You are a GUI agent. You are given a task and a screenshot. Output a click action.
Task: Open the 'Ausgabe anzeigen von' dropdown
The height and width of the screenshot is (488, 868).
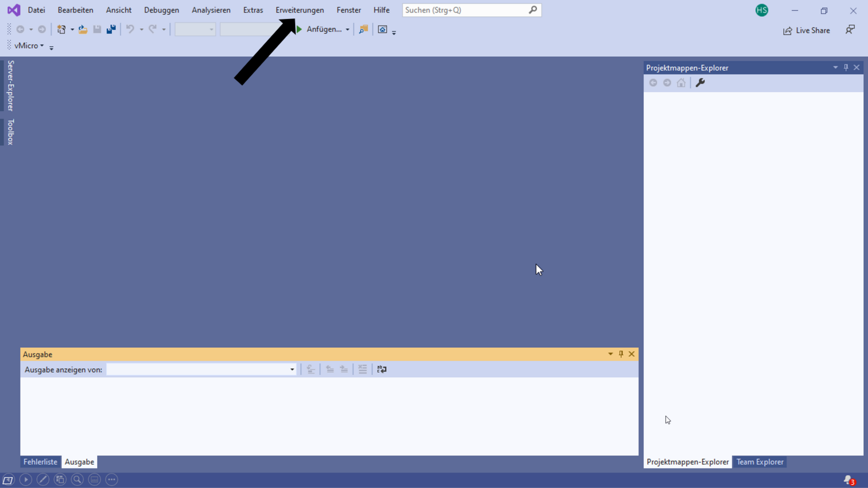[292, 370]
